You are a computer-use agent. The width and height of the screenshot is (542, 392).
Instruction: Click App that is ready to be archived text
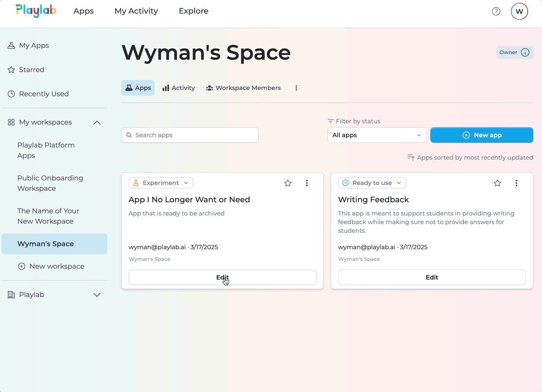[177, 213]
